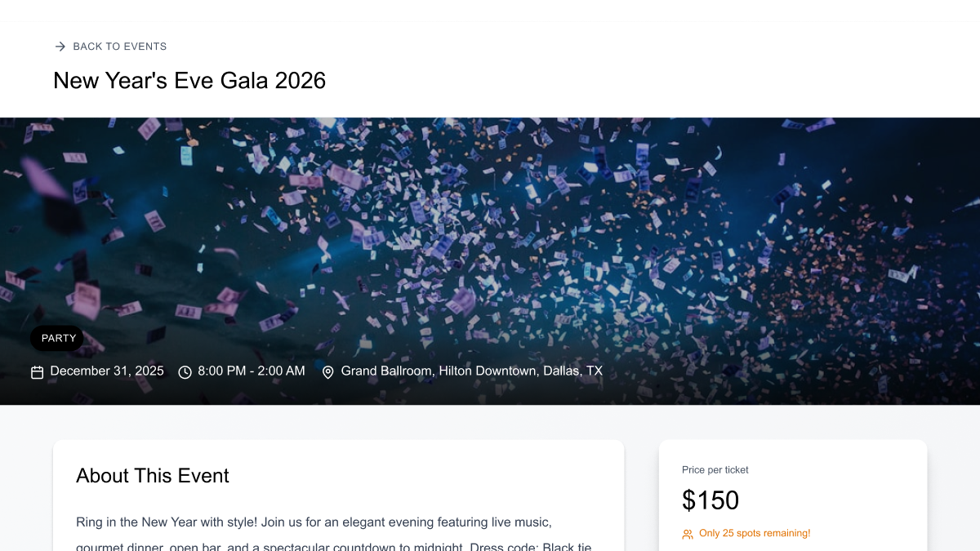The width and height of the screenshot is (980, 551).
Task: Click the Price per ticket label
Action: point(715,469)
